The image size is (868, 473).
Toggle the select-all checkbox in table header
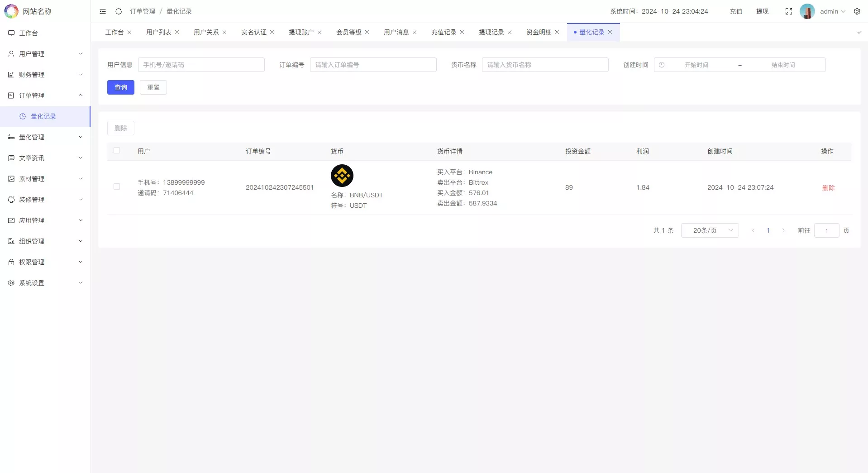click(x=117, y=151)
